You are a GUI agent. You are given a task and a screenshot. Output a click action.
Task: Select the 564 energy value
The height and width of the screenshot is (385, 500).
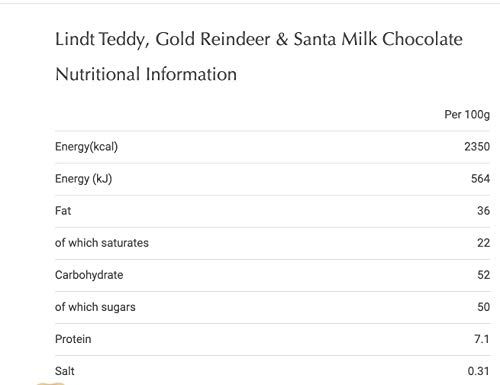point(480,179)
